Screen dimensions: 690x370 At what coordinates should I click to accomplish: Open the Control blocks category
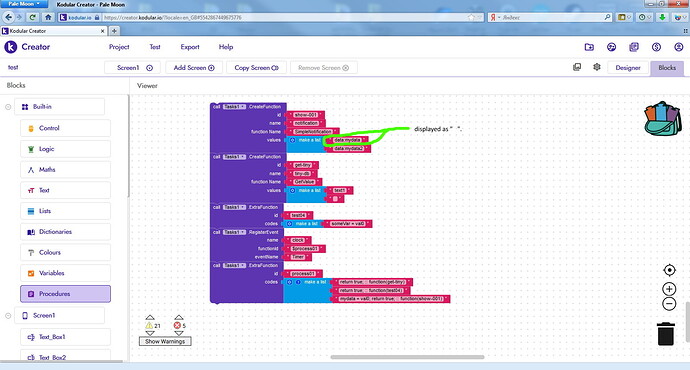(x=65, y=128)
